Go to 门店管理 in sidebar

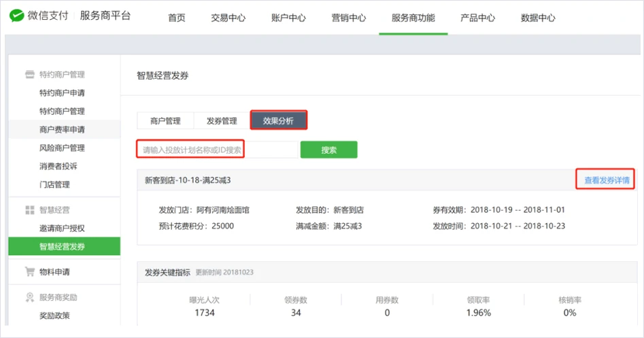pyautogui.click(x=54, y=184)
